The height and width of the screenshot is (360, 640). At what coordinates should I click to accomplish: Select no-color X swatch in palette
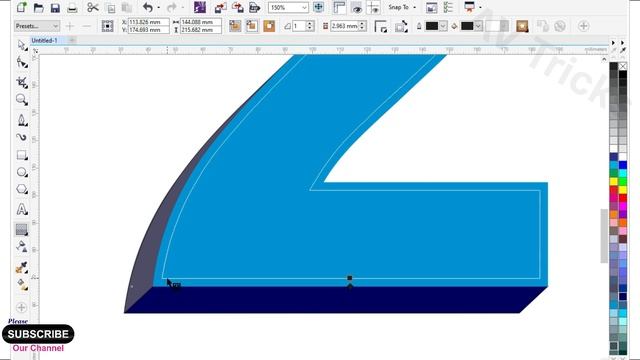point(622,66)
